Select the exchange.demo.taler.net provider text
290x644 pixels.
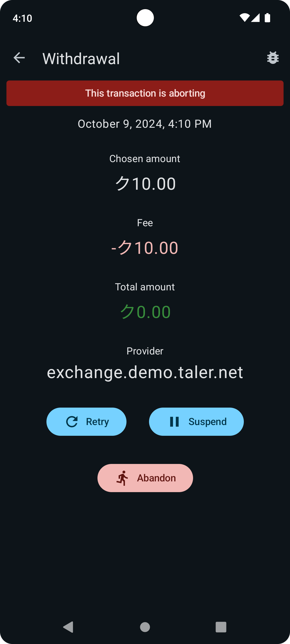point(145,372)
